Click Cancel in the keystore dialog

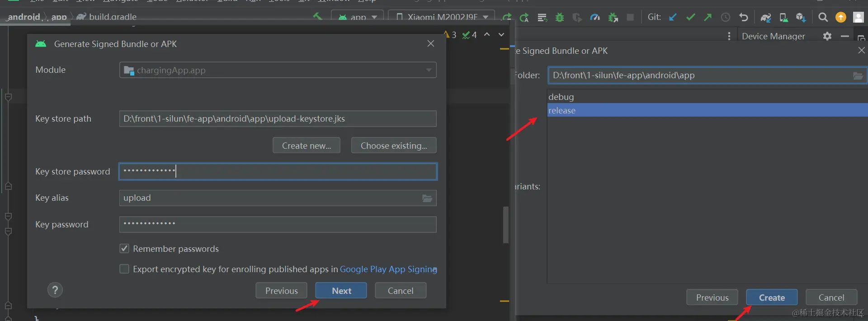[401, 291]
